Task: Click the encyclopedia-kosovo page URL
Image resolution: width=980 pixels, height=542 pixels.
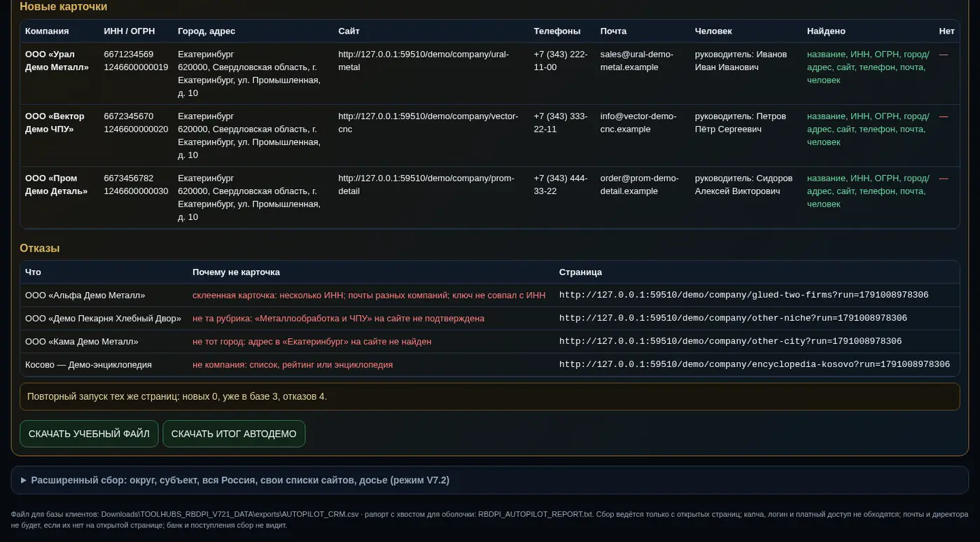Action: pyautogui.click(x=755, y=364)
